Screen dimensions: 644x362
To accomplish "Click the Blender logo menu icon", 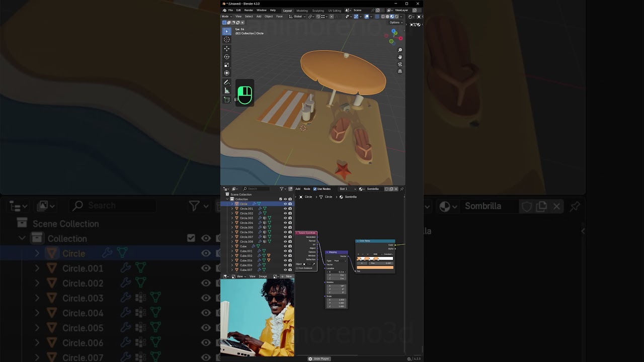I will coord(224,10).
